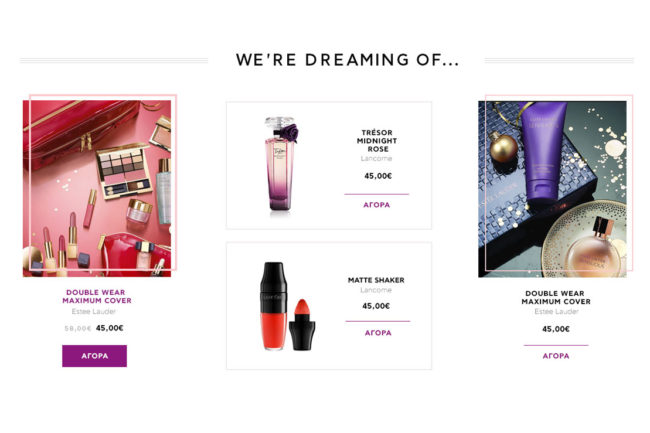Viewport: 650px width, 433px height.
Task: Click the right Double Wear Maximum Cover title
Action: click(555, 298)
